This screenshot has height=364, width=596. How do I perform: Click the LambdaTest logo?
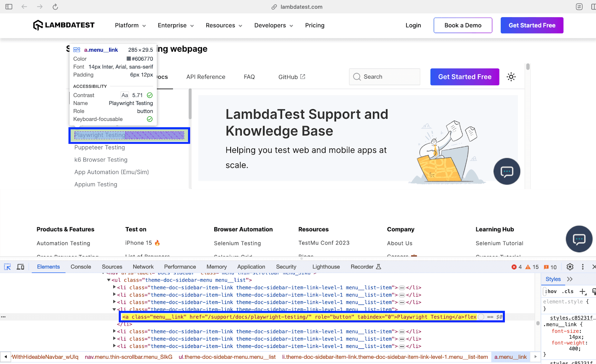64,25
